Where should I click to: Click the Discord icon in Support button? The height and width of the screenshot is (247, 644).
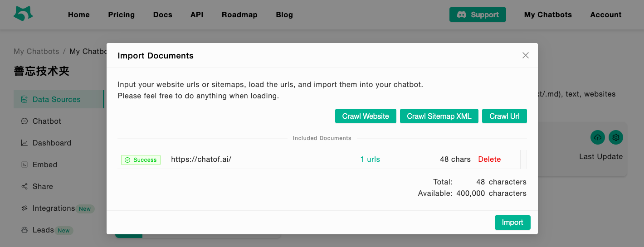pos(462,15)
